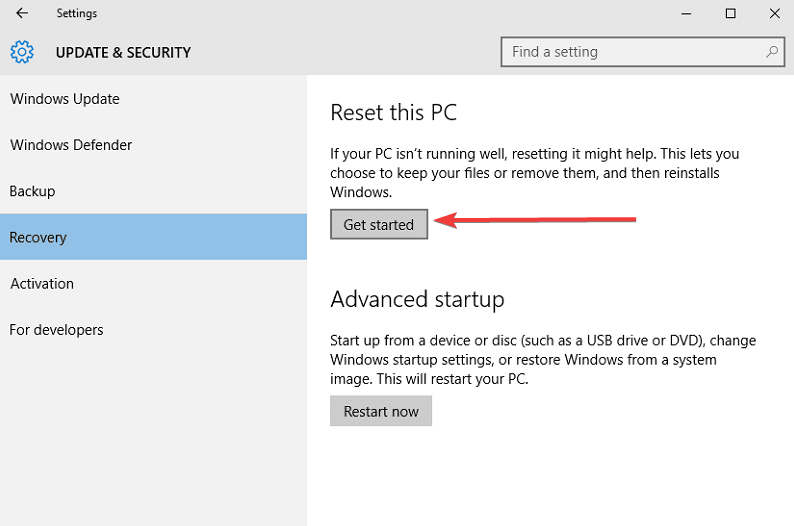Open the Activation page

[153, 283]
